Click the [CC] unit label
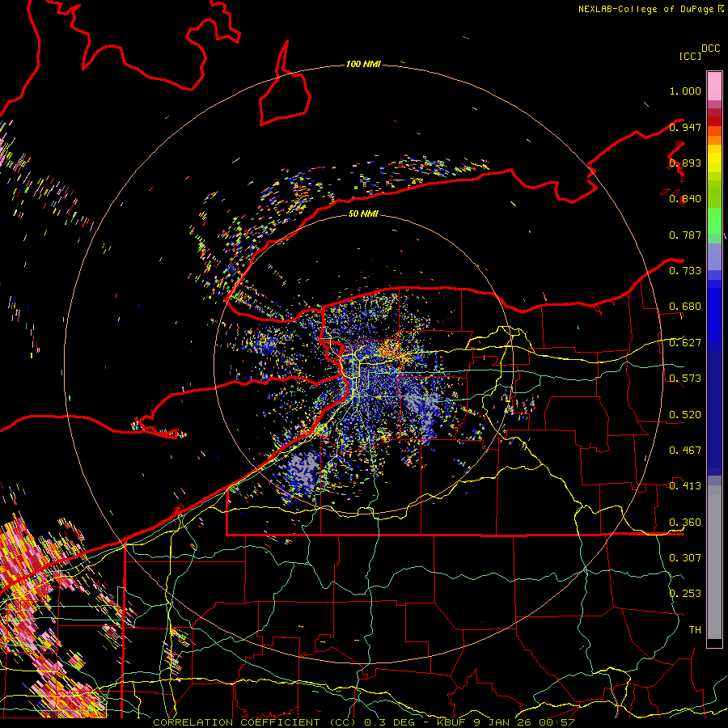 tap(690, 56)
